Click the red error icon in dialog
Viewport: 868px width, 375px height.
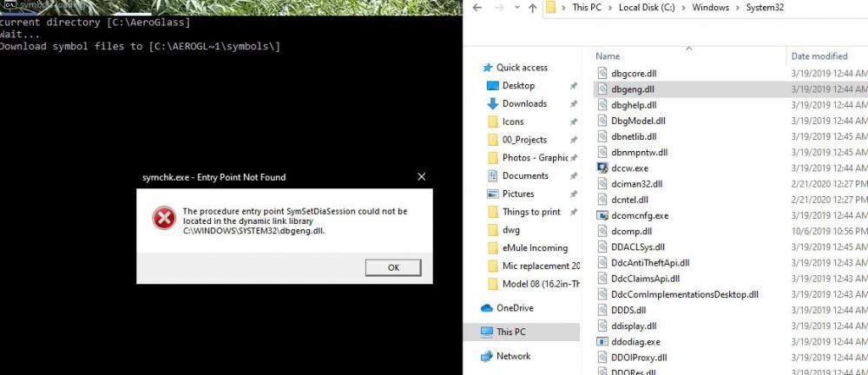coord(164,218)
